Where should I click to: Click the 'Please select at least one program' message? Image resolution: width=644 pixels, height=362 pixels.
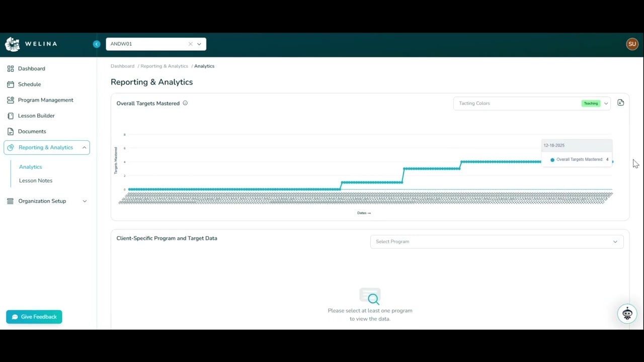click(x=370, y=315)
